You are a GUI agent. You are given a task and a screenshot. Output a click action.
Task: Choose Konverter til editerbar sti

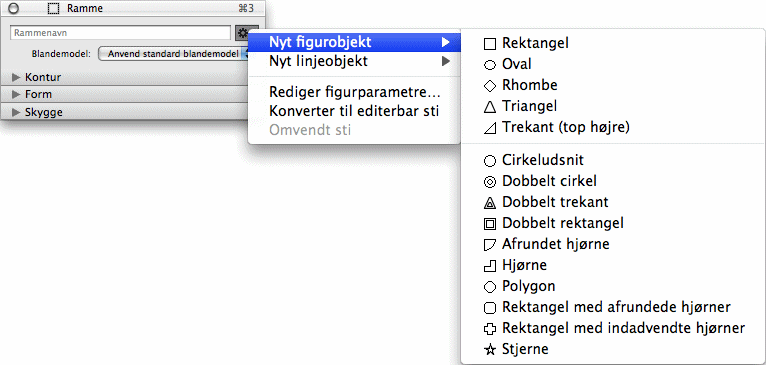[355, 111]
